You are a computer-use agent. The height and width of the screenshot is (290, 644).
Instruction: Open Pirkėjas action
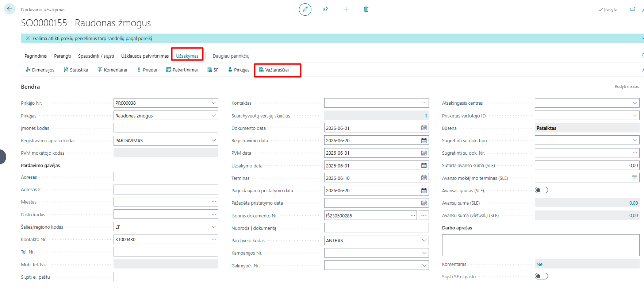pyautogui.click(x=239, y=70)
